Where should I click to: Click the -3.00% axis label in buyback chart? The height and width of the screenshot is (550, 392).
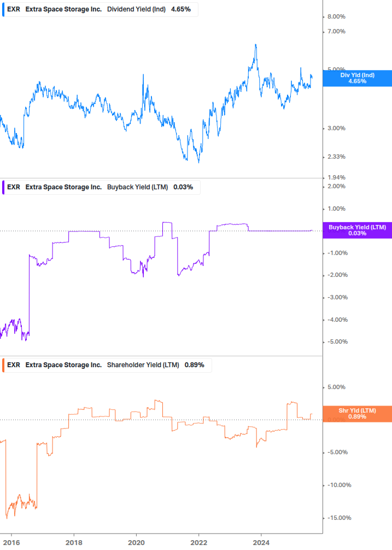coord(338,298)
